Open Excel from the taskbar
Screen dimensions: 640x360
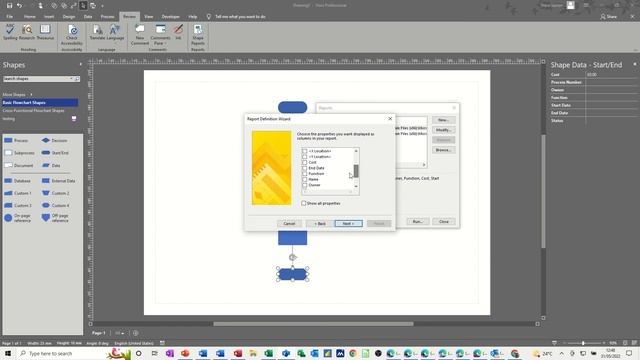coord(268,353)
